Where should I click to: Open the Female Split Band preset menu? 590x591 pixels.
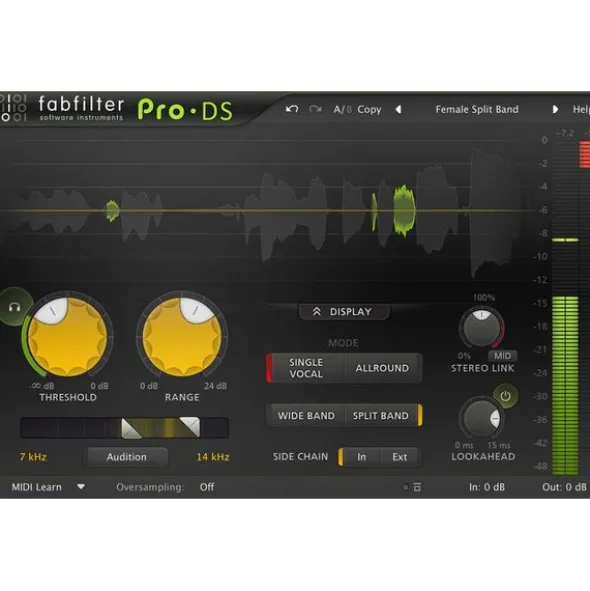477,109
